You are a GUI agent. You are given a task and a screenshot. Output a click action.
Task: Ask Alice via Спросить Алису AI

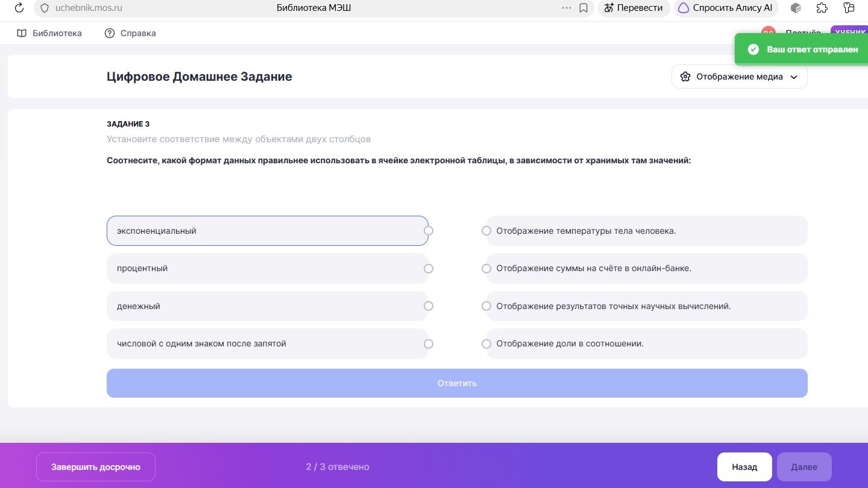(x=726, y=8)
